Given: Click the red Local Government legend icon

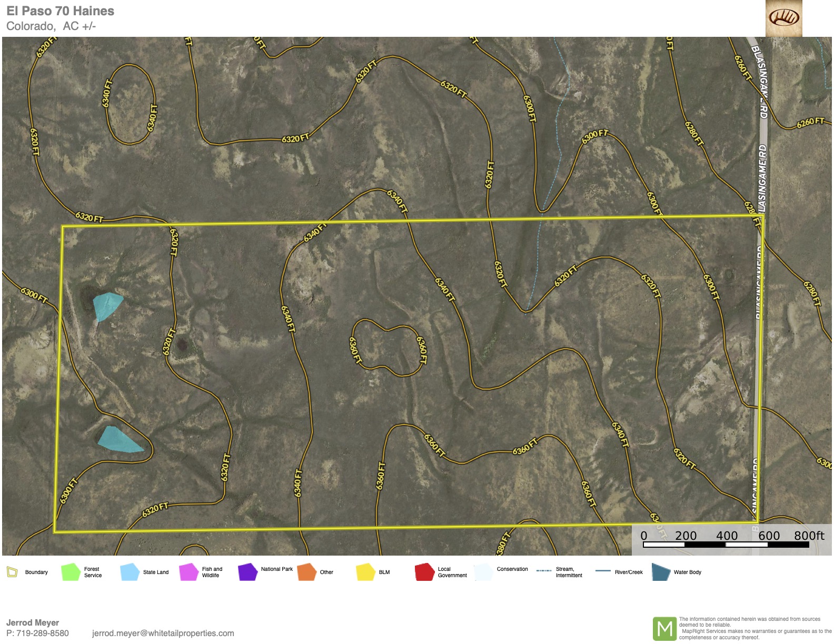Looking at the screenshot, I should (x=424, y=572).
